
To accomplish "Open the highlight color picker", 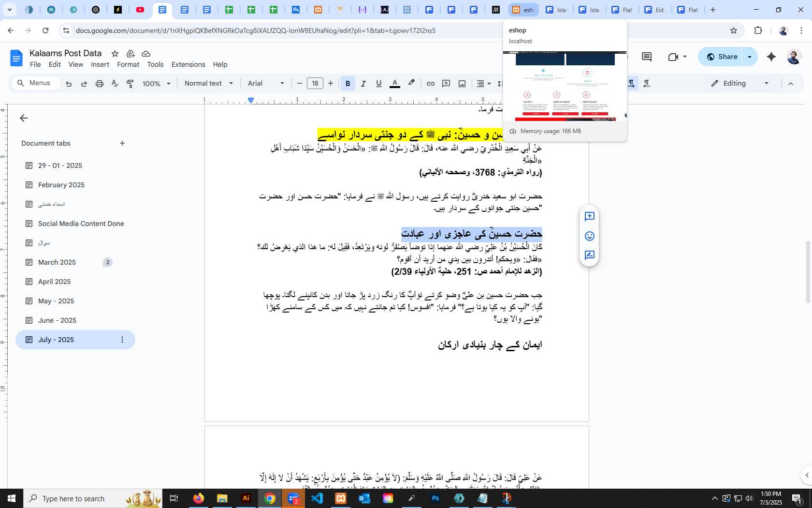I will (x=411, y=83).
